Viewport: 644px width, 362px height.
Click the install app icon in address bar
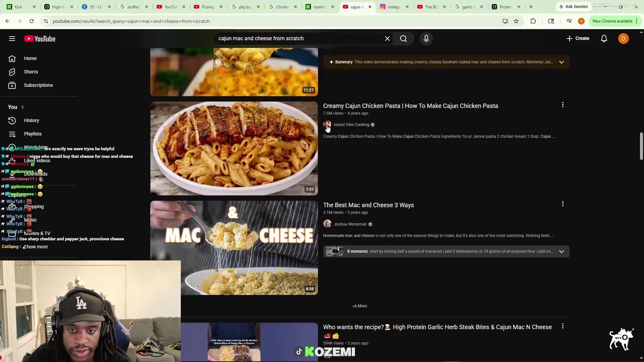pyautogui.click(x=505, y=21)
